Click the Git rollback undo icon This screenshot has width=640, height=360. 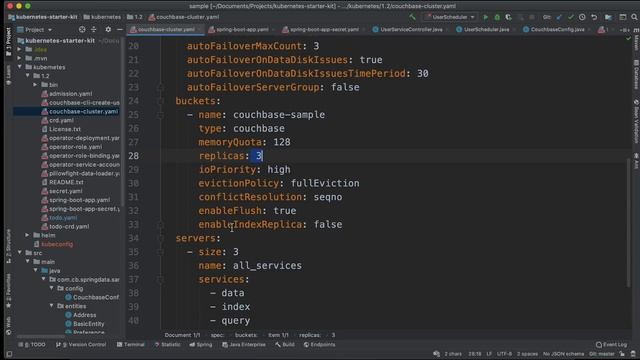coord(594,17)
